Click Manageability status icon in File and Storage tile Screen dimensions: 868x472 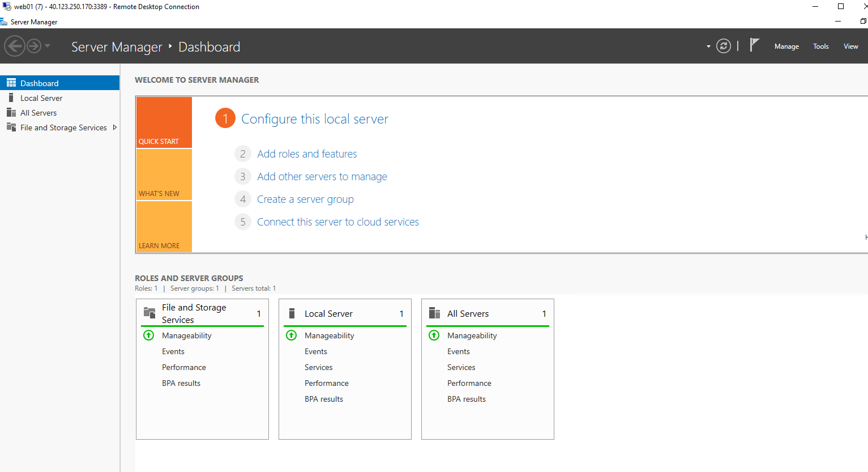coord(149,335)
